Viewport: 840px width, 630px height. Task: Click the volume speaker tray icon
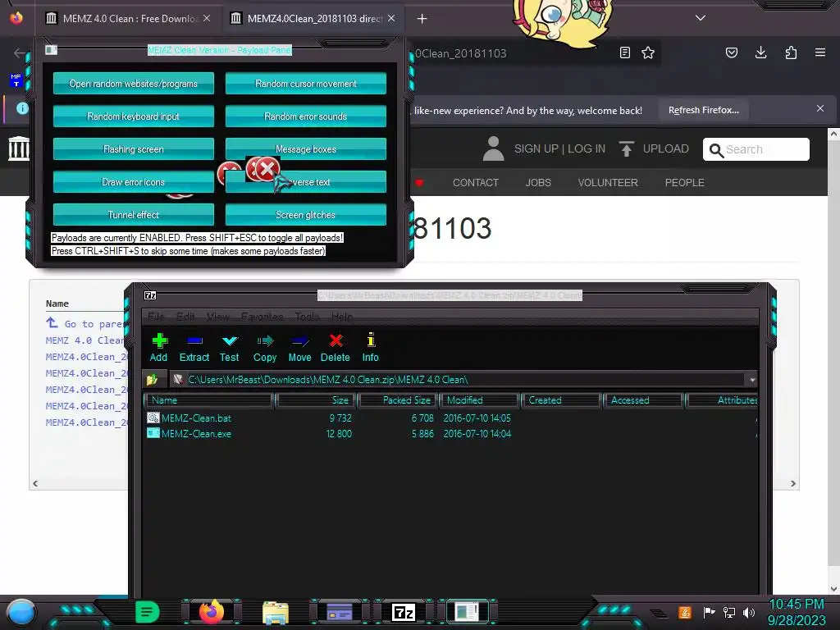pyautogui.click(x=749, y=612)
